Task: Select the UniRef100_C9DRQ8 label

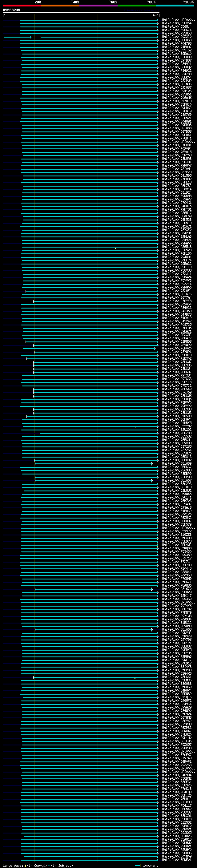Action: click(x=176, y=125)
